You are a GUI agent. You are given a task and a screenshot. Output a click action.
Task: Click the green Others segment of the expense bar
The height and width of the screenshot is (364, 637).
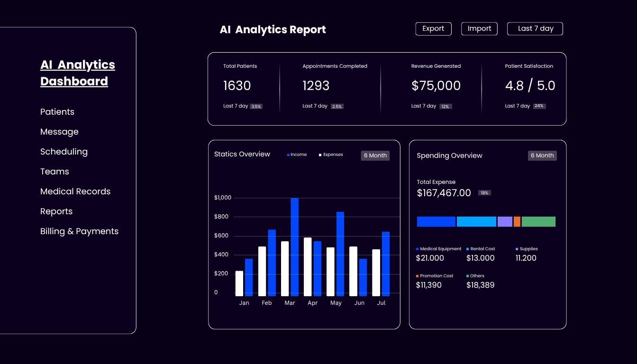(538, 221)
